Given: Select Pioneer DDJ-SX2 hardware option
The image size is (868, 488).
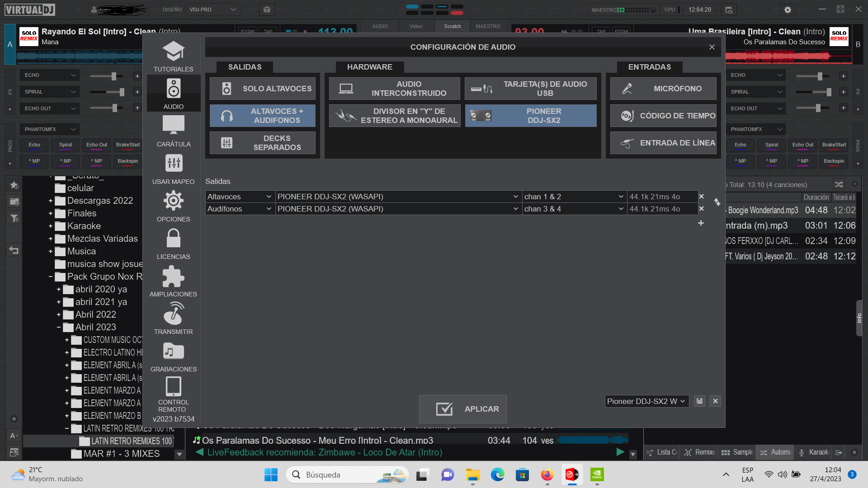Looking at the screenshot, I should point(531,116).
